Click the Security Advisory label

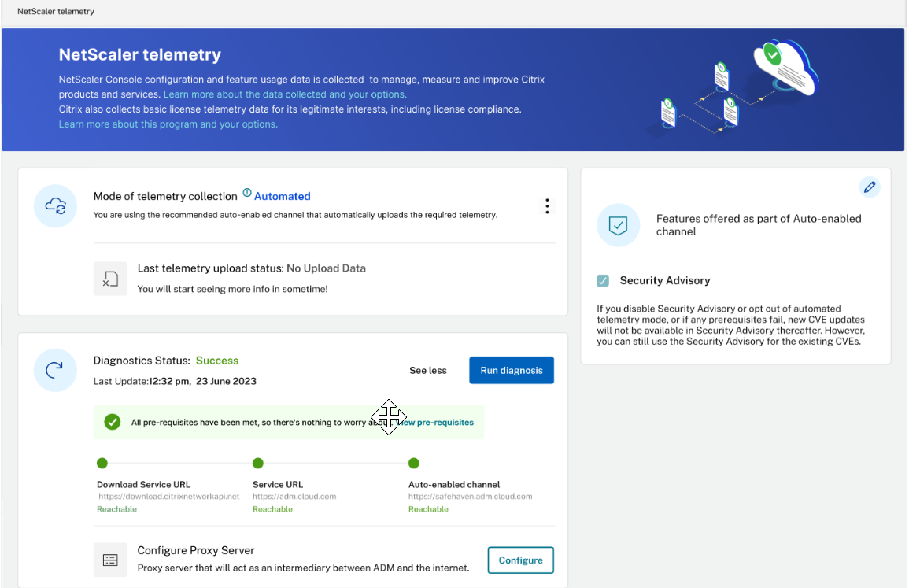pos(665,281)
